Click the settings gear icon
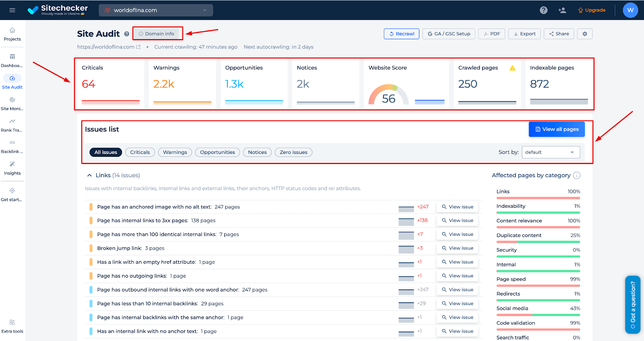Viewport: 644px width, 341px height. click(585, 34)
